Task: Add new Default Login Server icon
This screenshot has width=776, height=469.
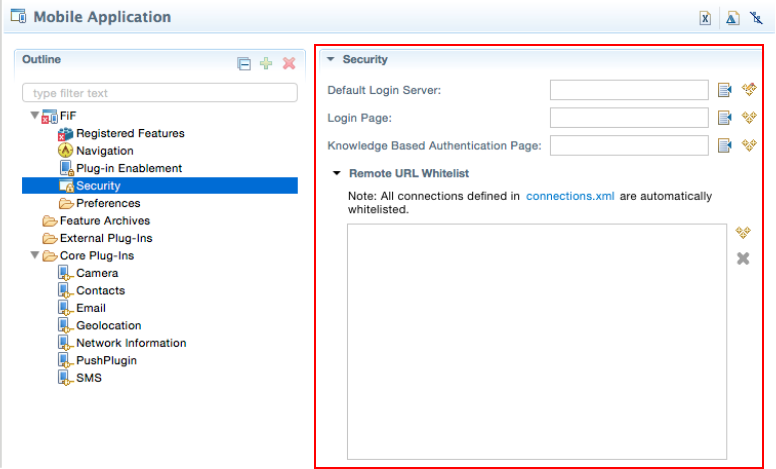Action: point(749,90)
